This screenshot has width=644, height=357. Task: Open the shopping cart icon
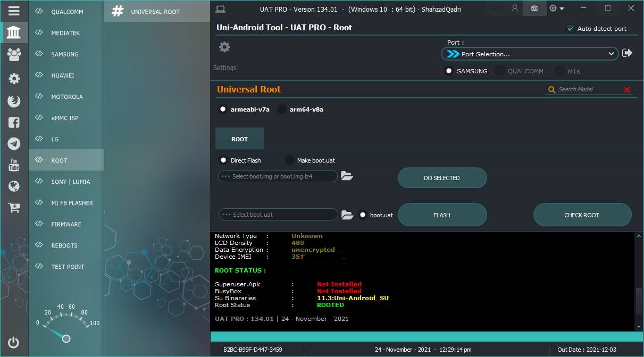(x=14, y=208)
